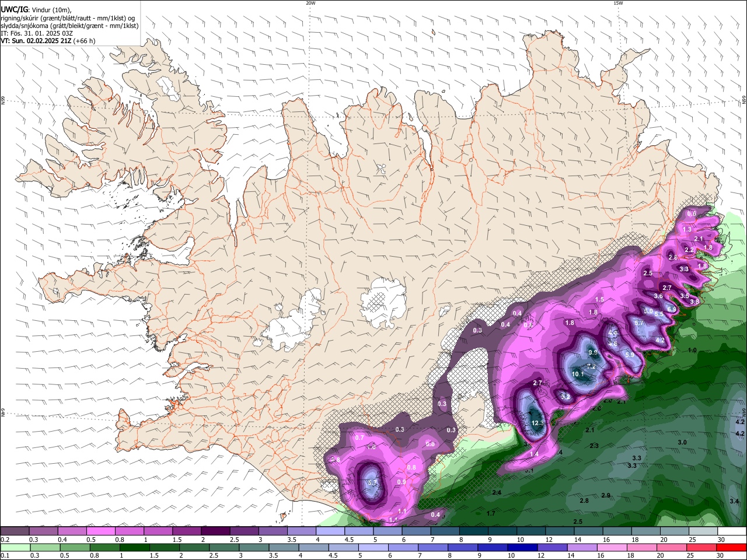This screenshot has width=747, height=560.
Task: Click the 5.9 value on the southeast coast
Action: (630, 355)
